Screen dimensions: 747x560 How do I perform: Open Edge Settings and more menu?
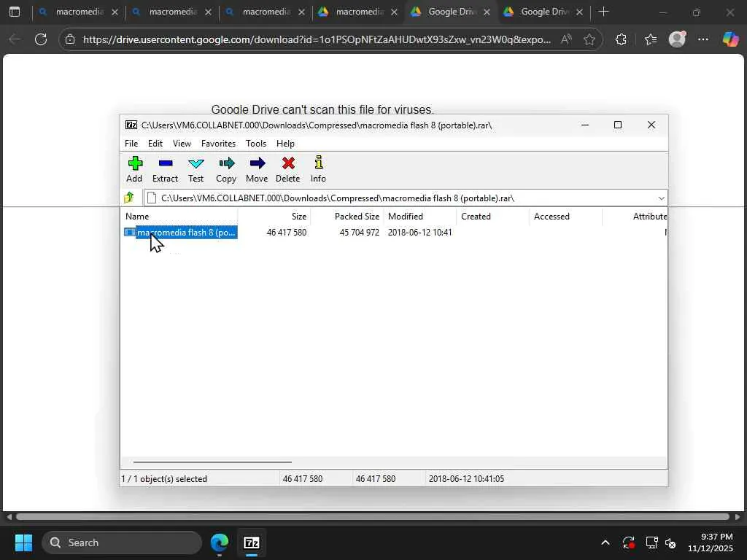(703, 39)
